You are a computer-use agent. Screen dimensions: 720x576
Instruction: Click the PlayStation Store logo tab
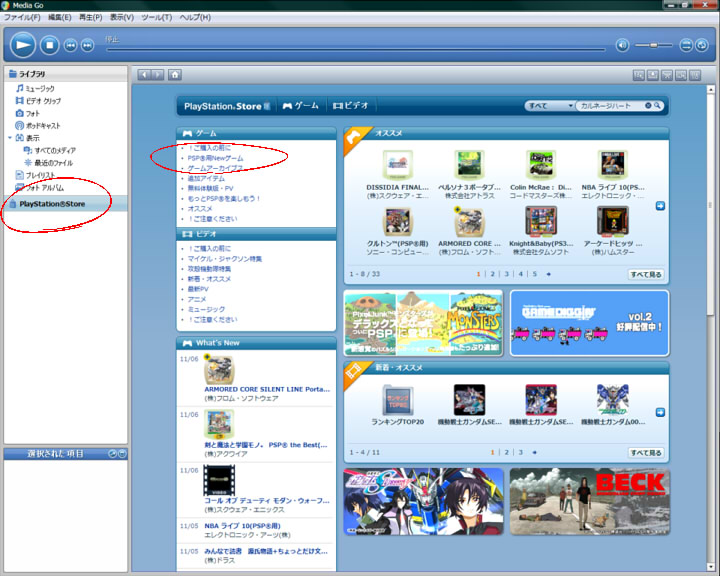[227, 106]
